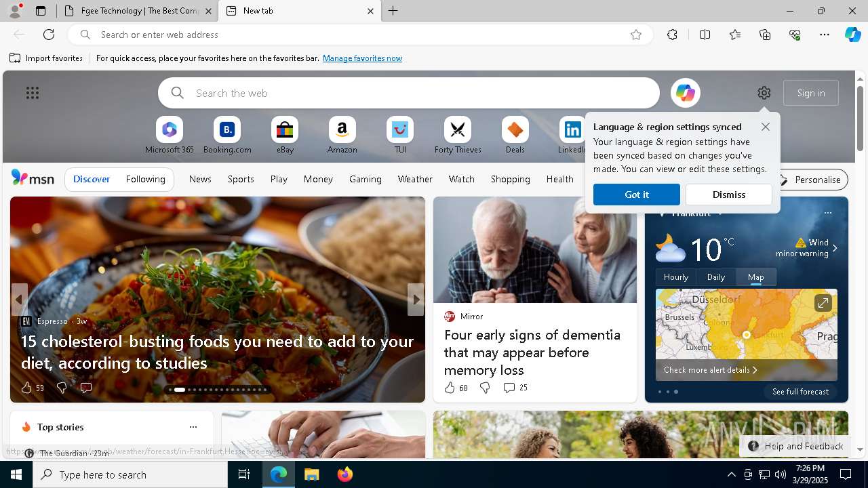This screenshot has height=488, width=868.
Task: Open the Booking.com quick link
Action: 227,136
